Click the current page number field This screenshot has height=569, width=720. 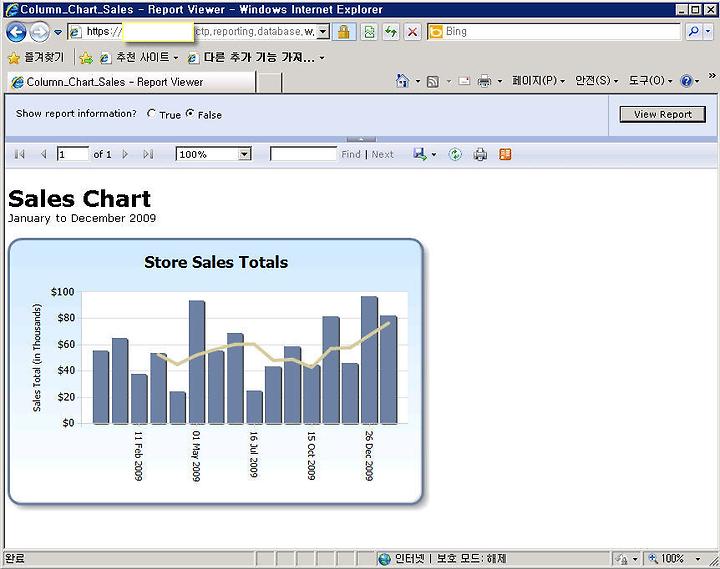click(73, 154)
